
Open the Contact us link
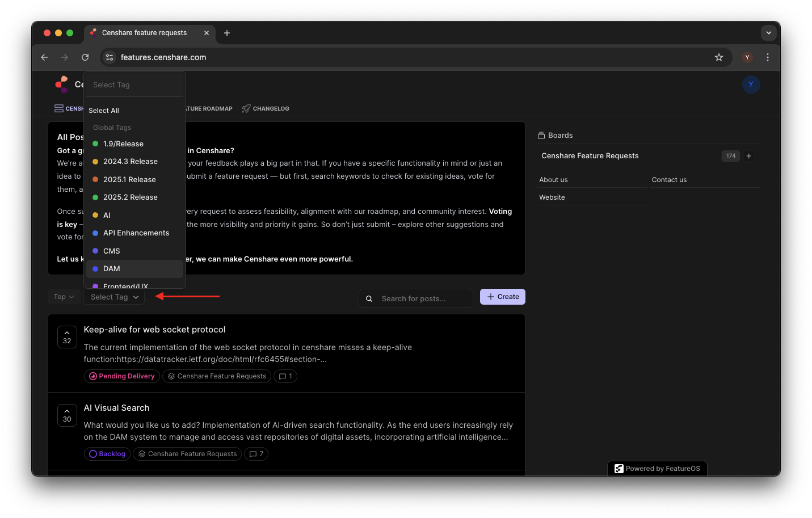pos(669,179)
